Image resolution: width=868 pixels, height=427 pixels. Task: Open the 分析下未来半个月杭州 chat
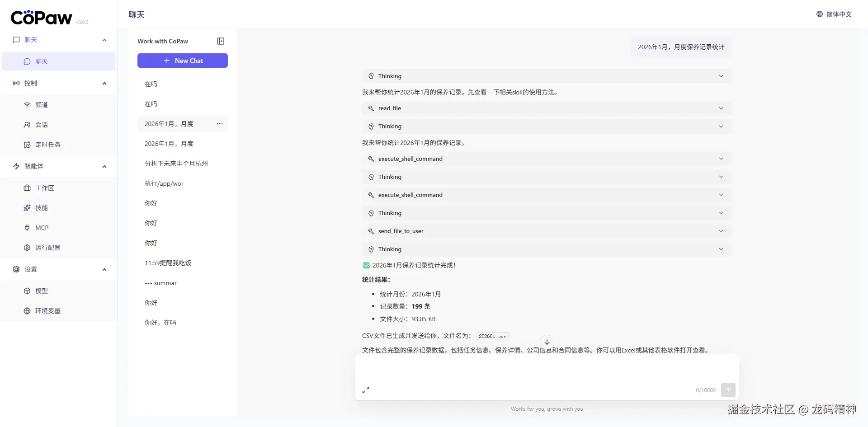[183, 164]
